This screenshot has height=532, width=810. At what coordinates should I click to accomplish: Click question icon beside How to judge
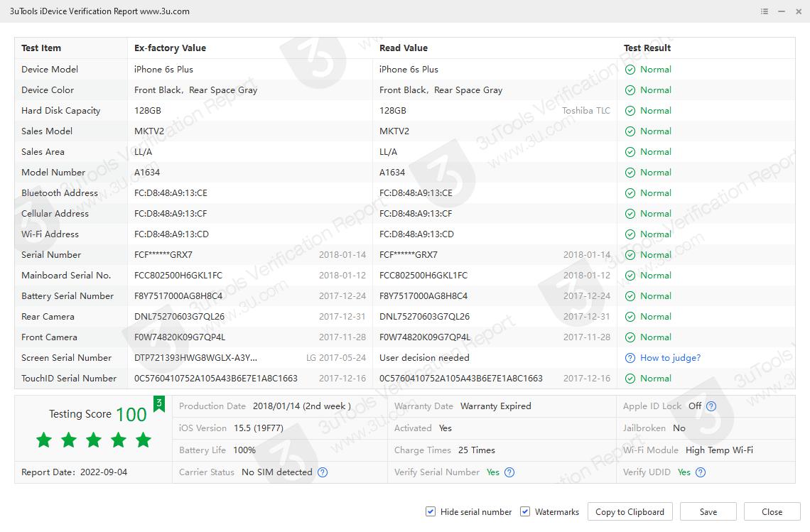[630, 358]
